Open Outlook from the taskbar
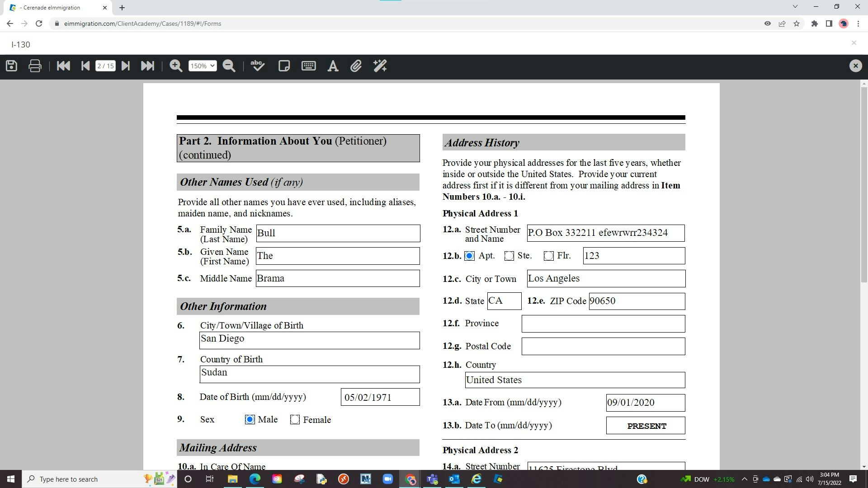This screenshot has width=868, height=488. click(454, 479)
